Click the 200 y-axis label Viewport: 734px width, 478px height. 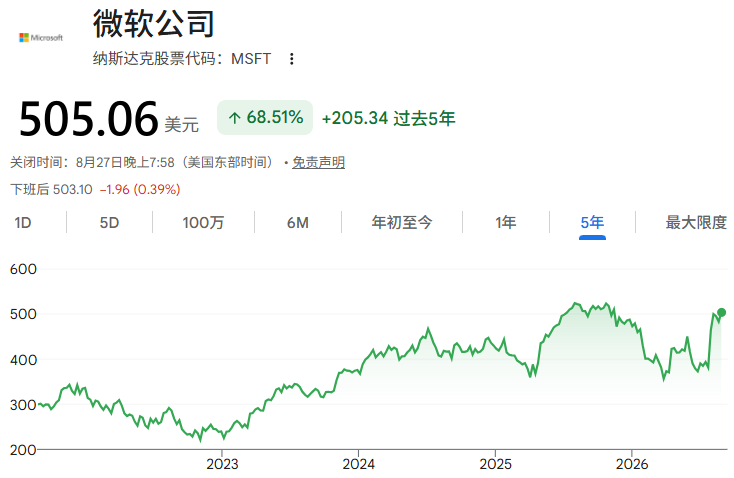(x=23, y=450)
